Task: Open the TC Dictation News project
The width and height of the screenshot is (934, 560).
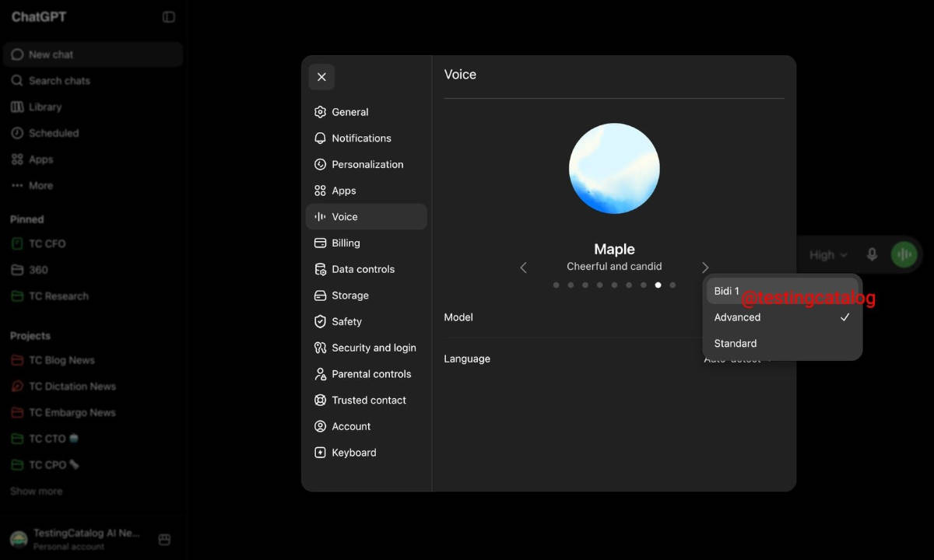Action: tap(93, 387)
